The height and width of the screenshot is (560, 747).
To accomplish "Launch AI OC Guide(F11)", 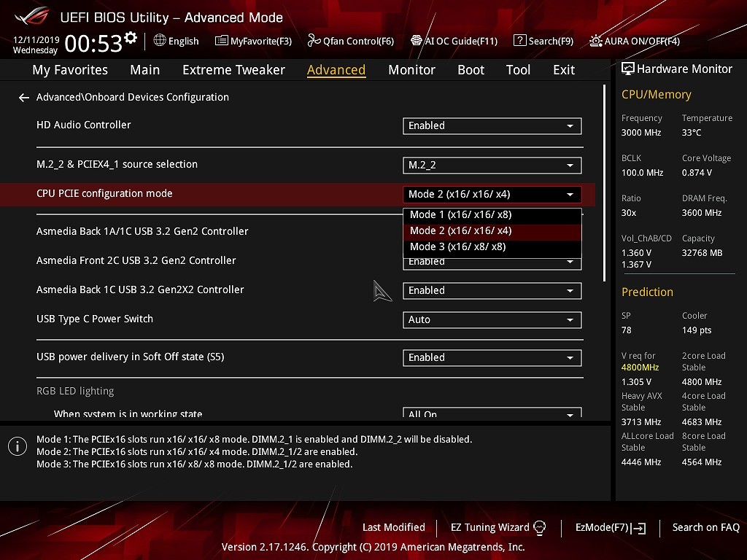I will [454, 41].
